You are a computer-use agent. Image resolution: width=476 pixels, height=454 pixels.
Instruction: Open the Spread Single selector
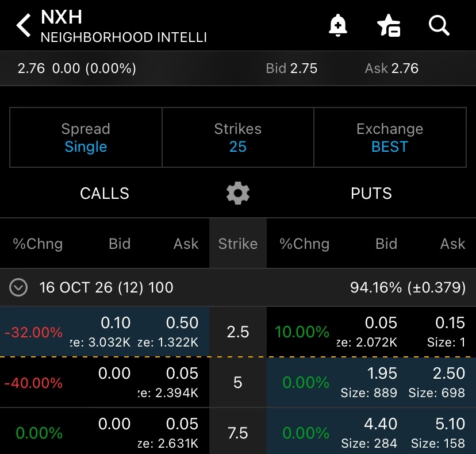[86, 137]
